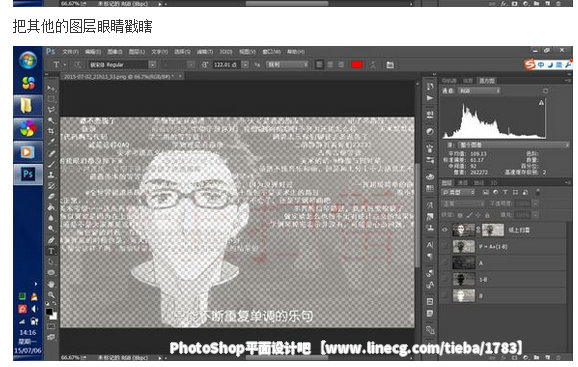Open the 编辑(E) menu
The image size is (578, 367).
pyautogui.click(x=93, y=52)
